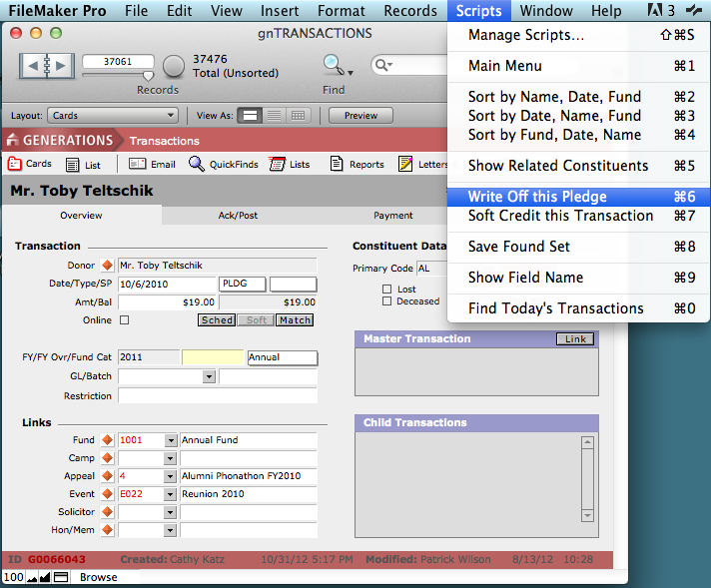Open the Layout Cards dropdown
The height and width of the screenshot is (588, 711).
[114, 116]
